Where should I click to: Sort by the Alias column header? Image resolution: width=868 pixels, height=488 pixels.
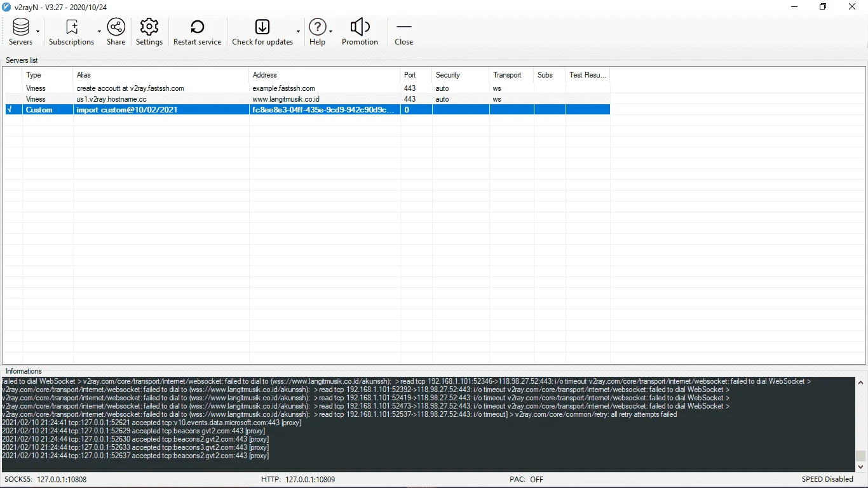click(161, 75)
